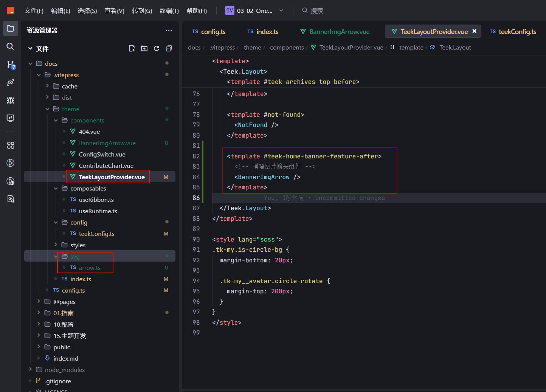This screenshot has height=392, width=546.
Task: Open BannerImgArrow.vue in file tree
Action: tap(107, 143)
